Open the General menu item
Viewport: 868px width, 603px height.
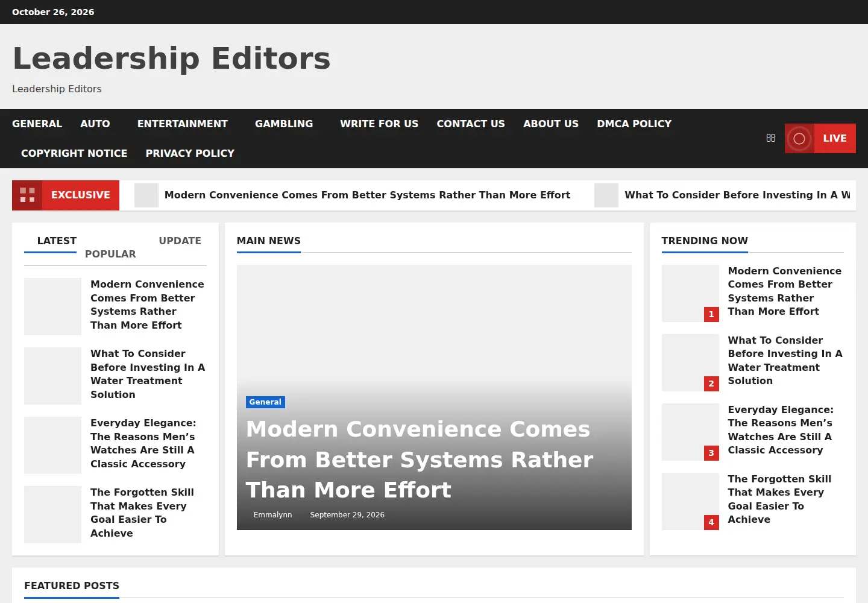[37, 124]
